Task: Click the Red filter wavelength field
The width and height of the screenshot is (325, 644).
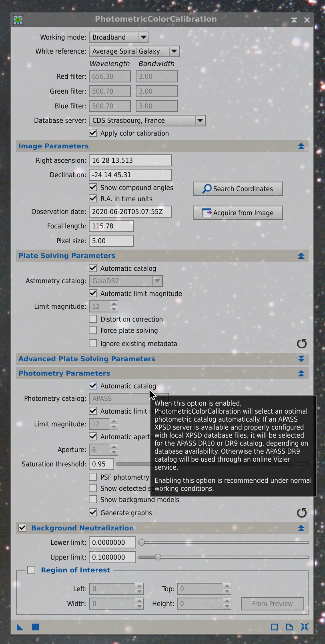Action: tap(110, 76)
